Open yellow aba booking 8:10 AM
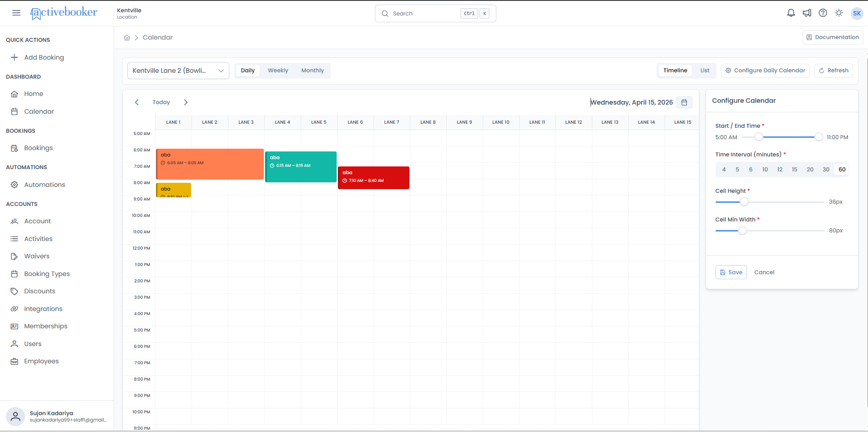The height and width of the screenshot is (432, 868). pos(173,190)
